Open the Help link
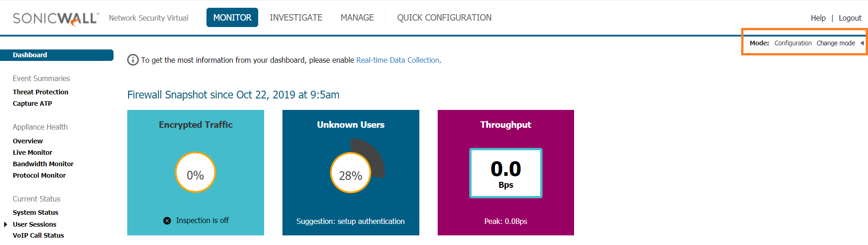Image resolution: width=868 pixels, height=245 pixels. pyautogui.click(x=818, y=18)
